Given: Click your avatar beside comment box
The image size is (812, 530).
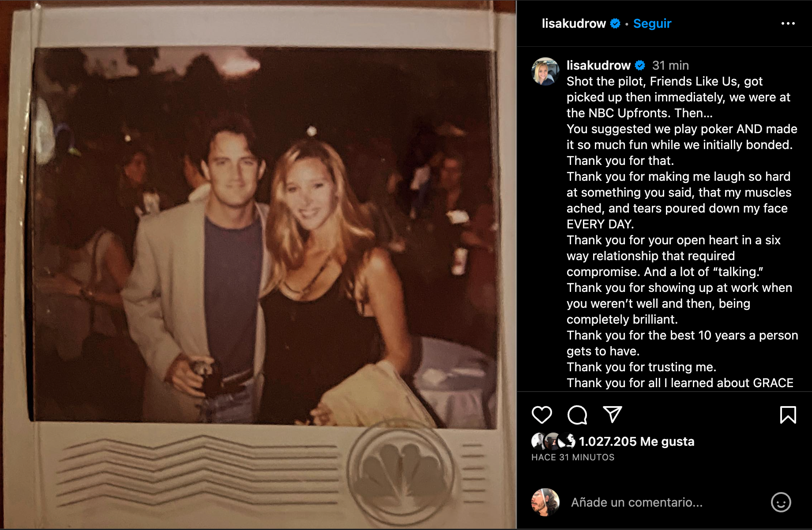Looking at the screenshot, I should [x=545, y=502].
